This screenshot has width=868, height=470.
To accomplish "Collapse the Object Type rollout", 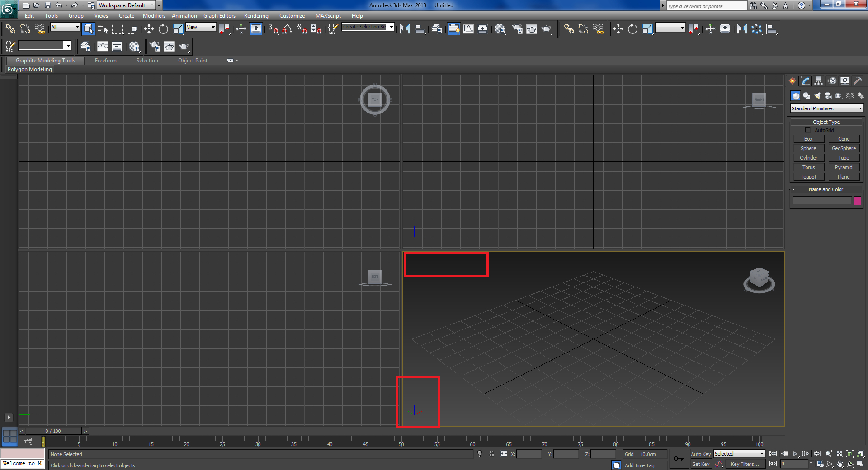I will (826, 122).
